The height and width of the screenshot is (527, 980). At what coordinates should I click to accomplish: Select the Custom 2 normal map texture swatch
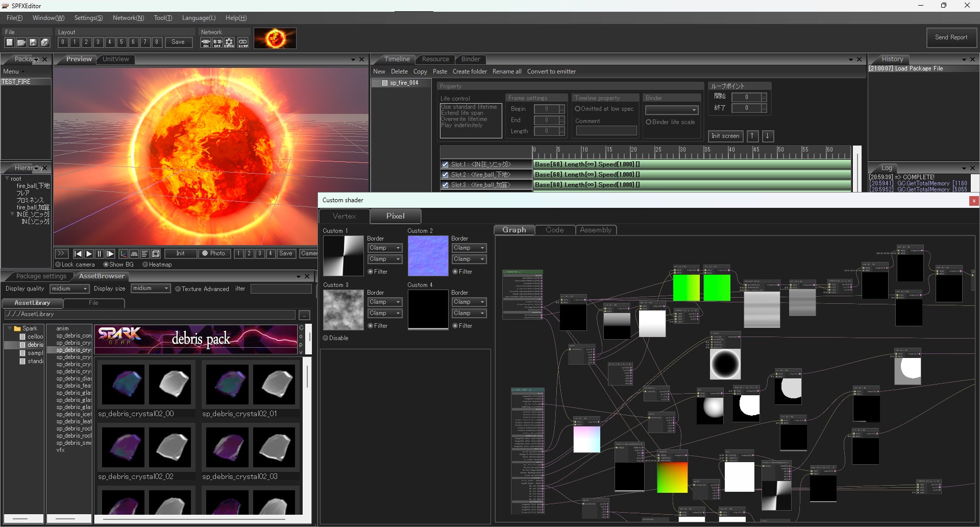tap(428, 256)
